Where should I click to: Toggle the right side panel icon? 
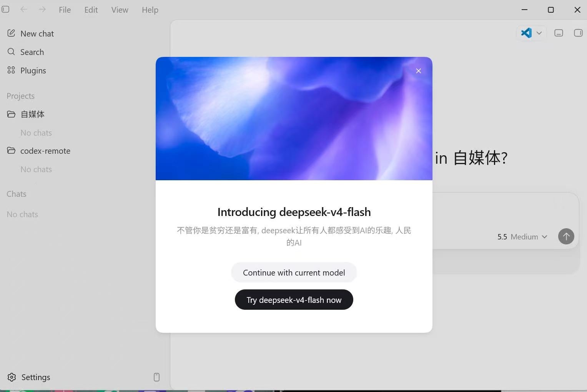[x=578, y=33]
